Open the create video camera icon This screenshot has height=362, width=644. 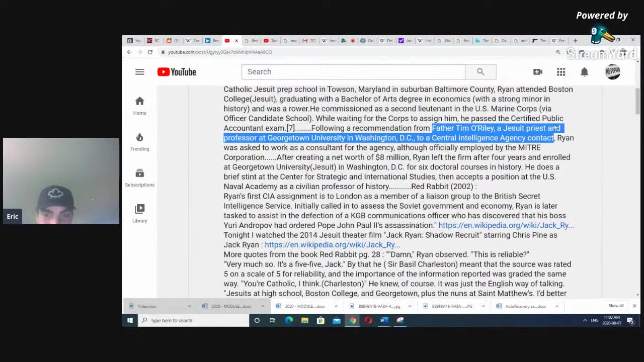pos(538,72)
